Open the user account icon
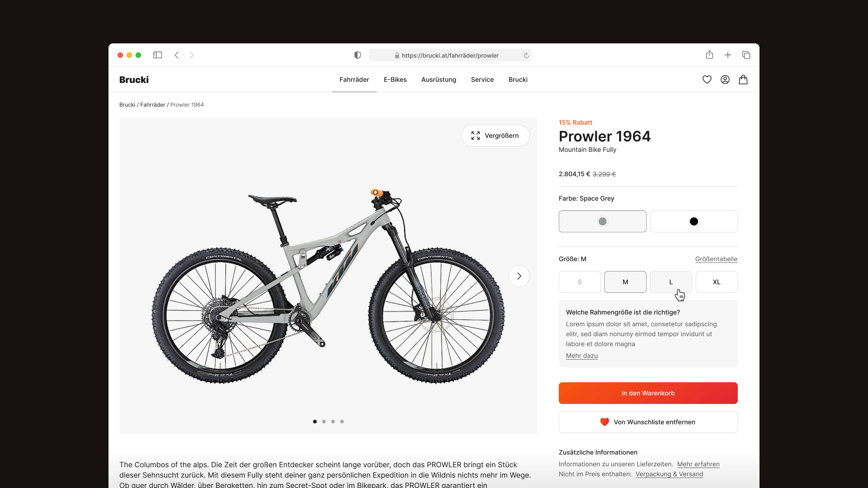The width and height of the screenshot is (868, 488). click(x=725, y=79)
